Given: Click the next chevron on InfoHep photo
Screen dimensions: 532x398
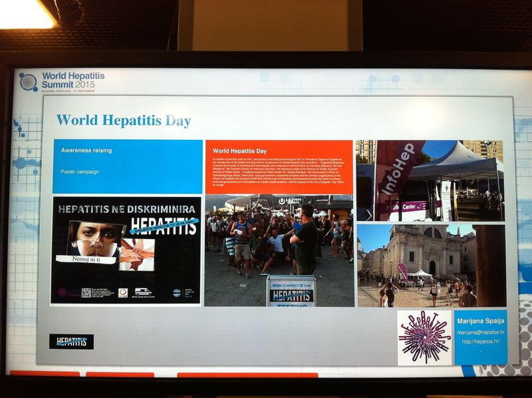Looking at the screenshot, I should pyautogui.click(x=369, y=215).
